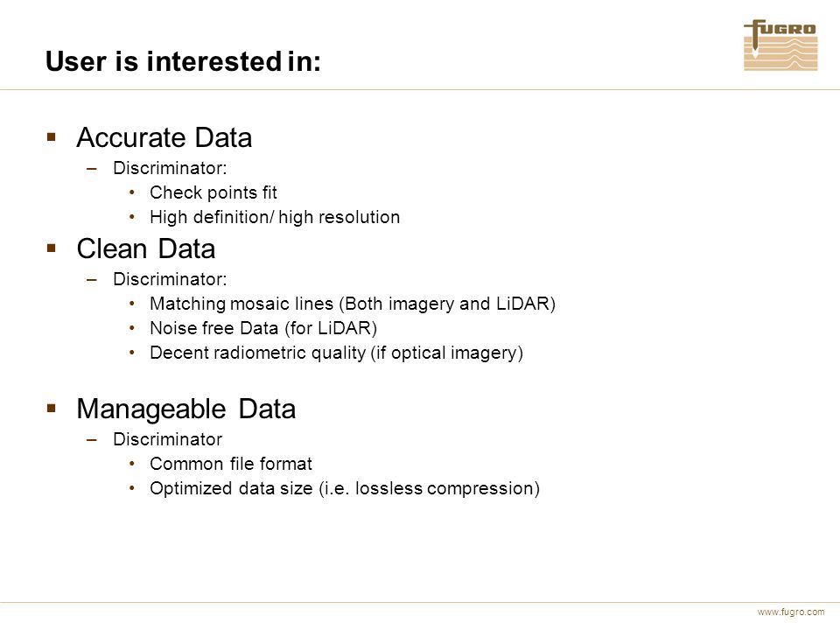Image resolution: width=840 pixels, height=630 pixels.
Task: Click the 'Check points fit' bullet text
Action: pyautogui.click(x=213, y=192)
